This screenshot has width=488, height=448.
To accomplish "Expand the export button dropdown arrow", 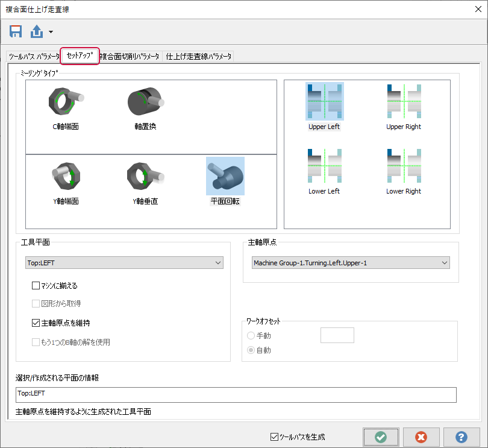I will [x=51, y=31].
